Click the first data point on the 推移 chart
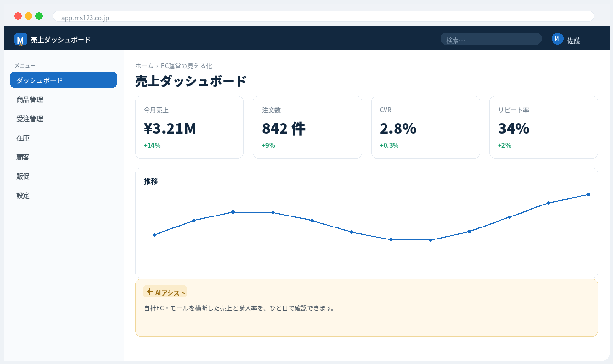Viewport: 613px width, 364px height. 154,235
